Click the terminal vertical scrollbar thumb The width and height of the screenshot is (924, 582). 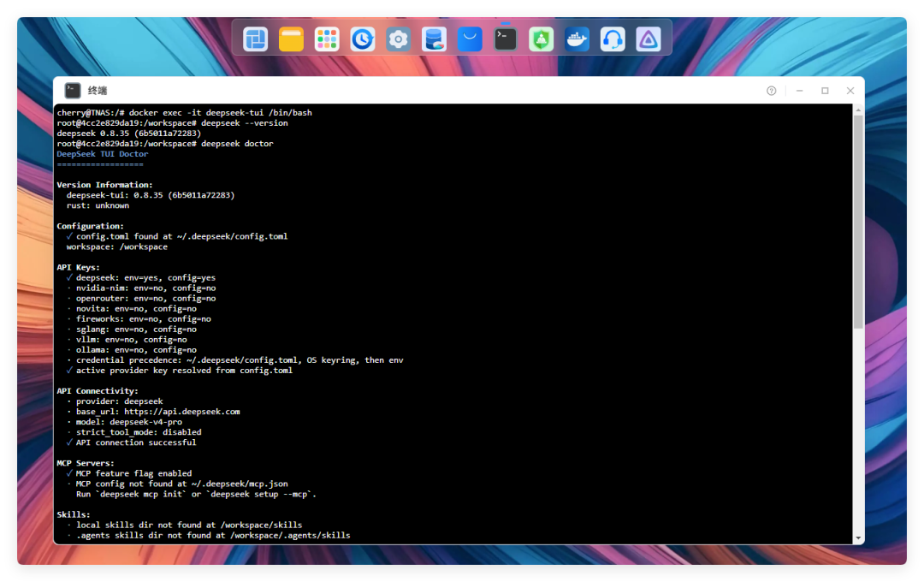tap(859, 222)
